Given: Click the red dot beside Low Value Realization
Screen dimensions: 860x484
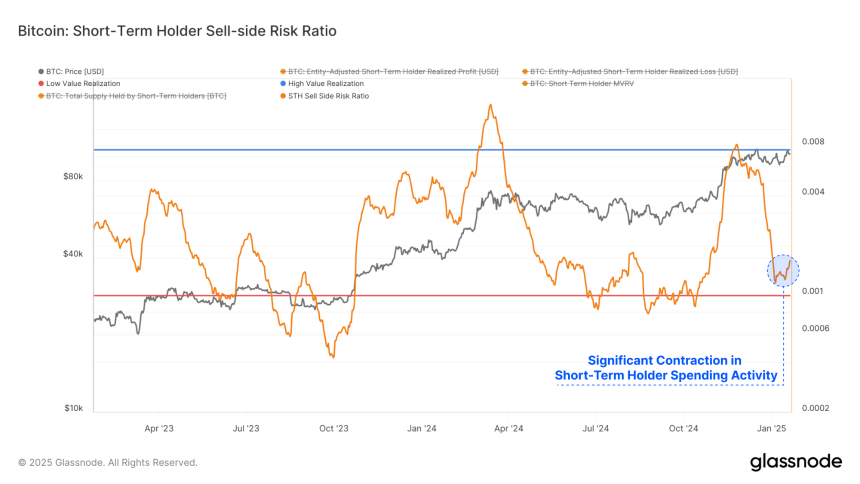Looking at the screenshot, I should point(41,83).
